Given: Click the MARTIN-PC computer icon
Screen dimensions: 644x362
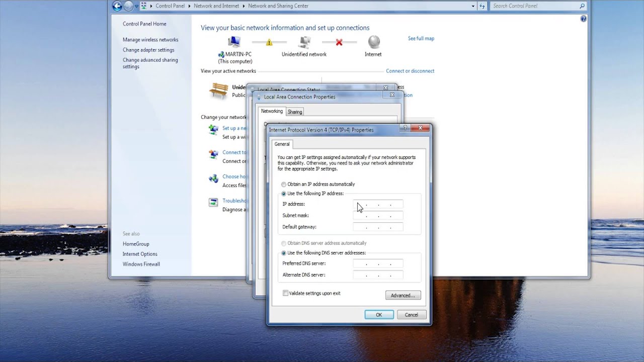Looking at the screenshot, I should 234,42.
